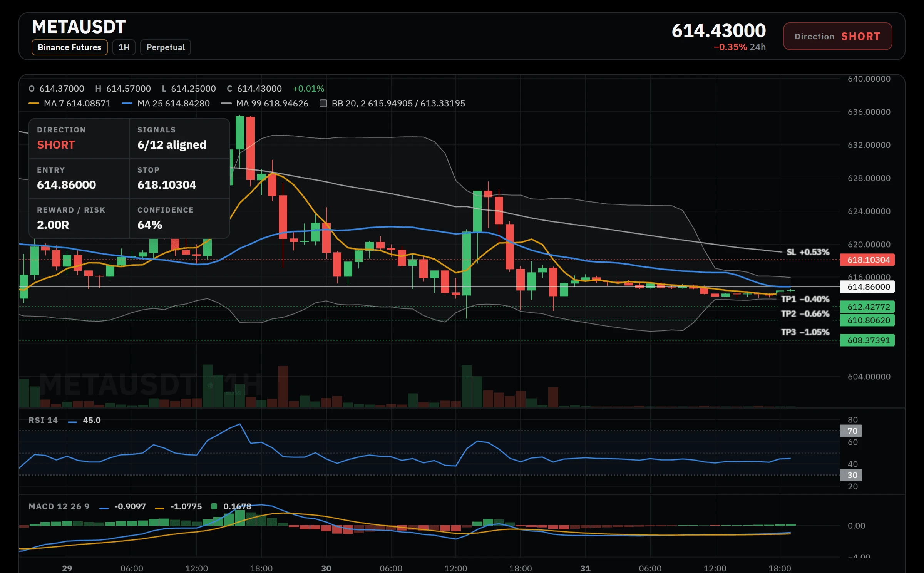
Task: Click the MACD histogram value 0.1678
Action: (x=237, y=506)
